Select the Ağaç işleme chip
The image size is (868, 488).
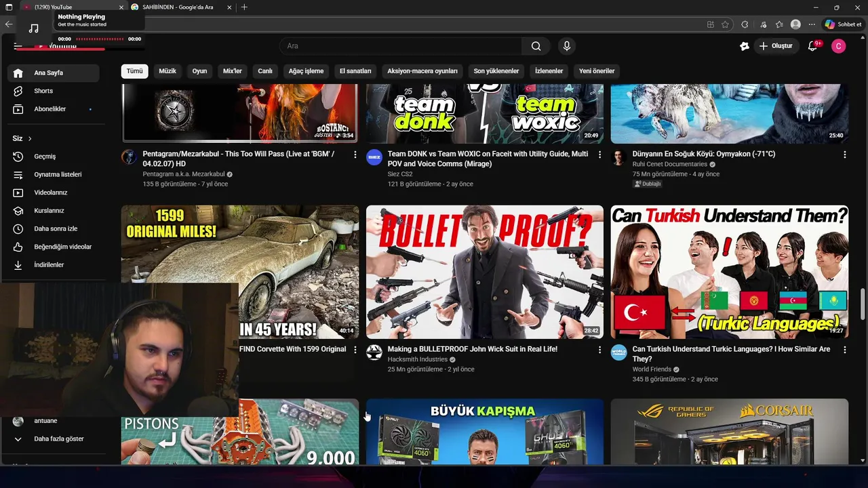(306, 71)
